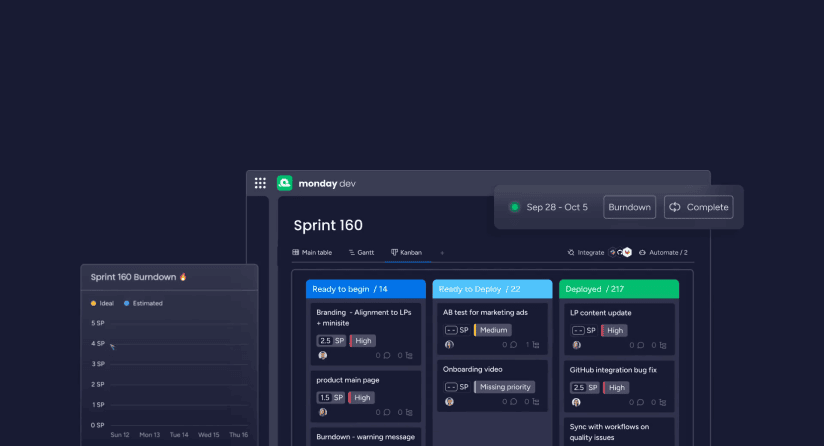This screenshot has height=446, width=824.
Task: Open the apps grid menu icon
Action: coord(260,183)
